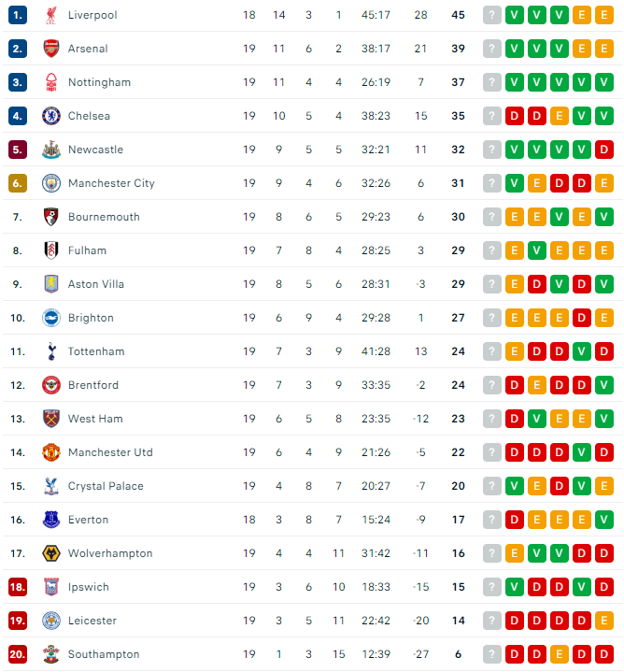
Task: Click the blue position 1 badge
Action: [x=18, y=15]
